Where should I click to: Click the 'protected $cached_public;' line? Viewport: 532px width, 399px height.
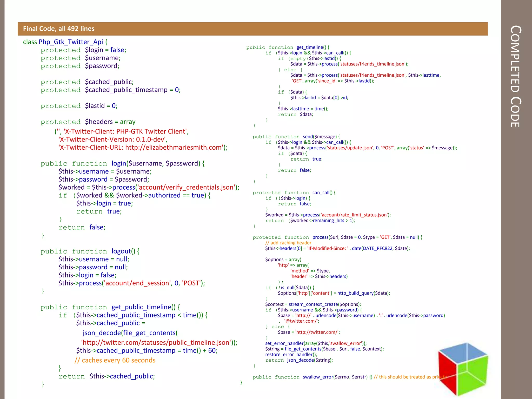pyautogui.click(x=87, y=82)
